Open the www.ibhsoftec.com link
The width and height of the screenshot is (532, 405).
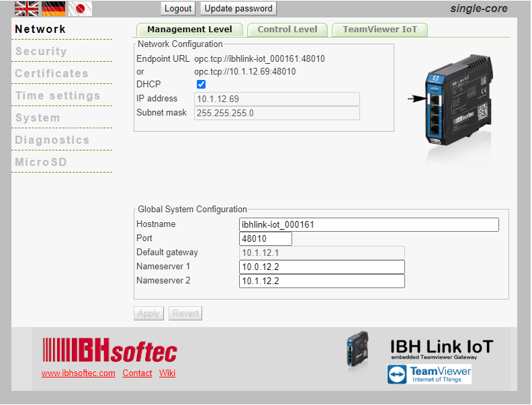[78, 373]
